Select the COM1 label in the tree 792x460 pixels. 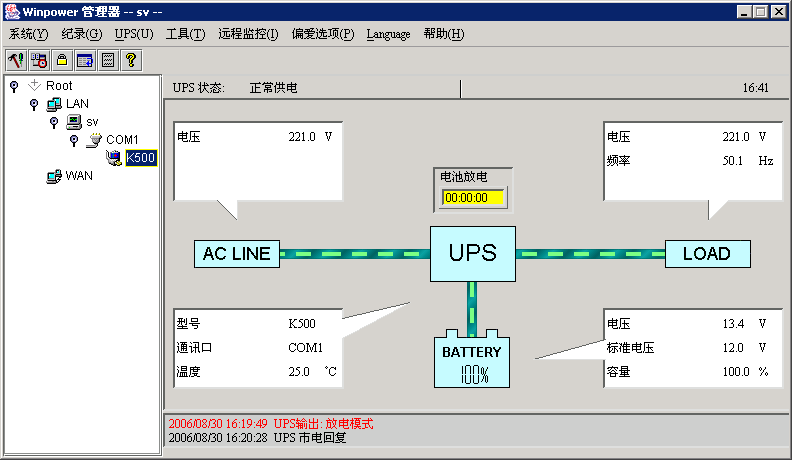point(122,139)
